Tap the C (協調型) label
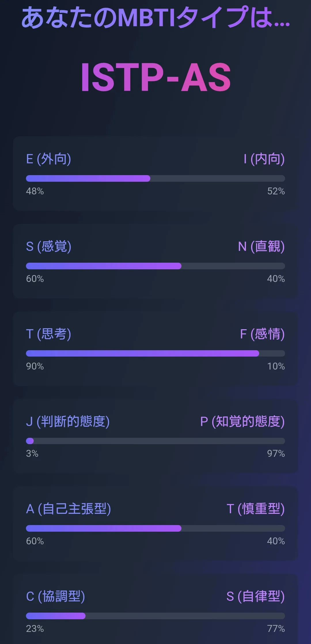 pos(56,596)
